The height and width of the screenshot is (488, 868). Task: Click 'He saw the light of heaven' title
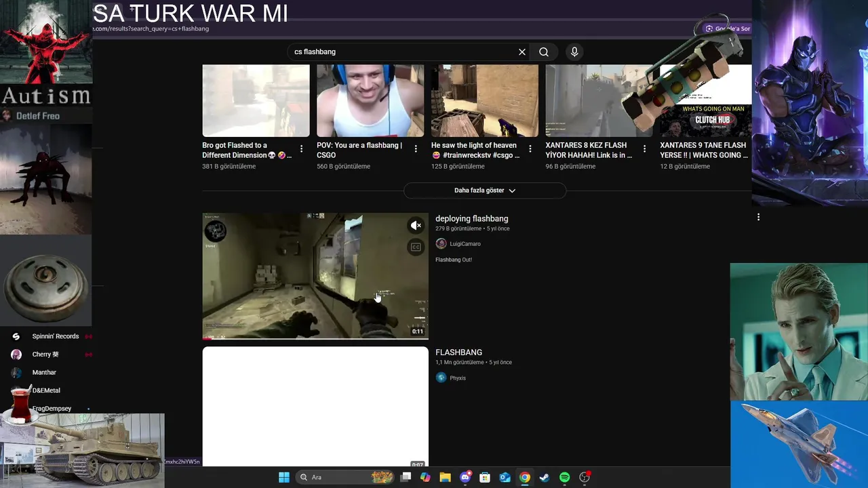point(475,150)
